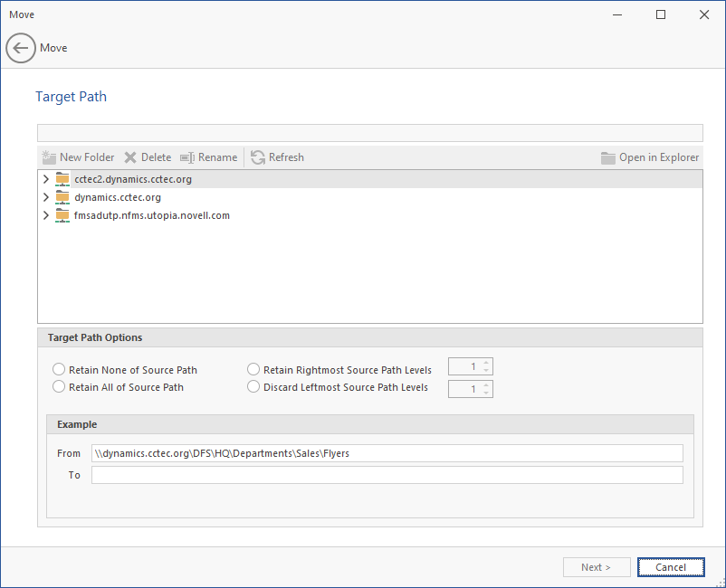Expand the cctec2.dynamics.cctec.org tree node
Image resolution: width=726 pixels, height=588 pixels.
point(46,179)
